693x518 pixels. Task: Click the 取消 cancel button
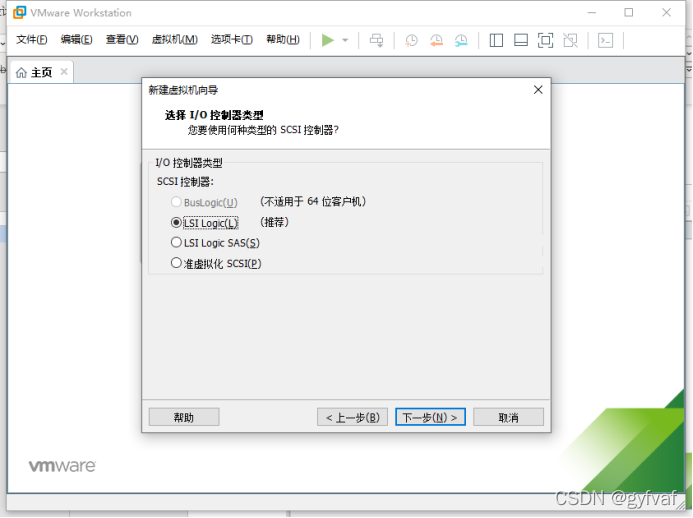[508, 417]
